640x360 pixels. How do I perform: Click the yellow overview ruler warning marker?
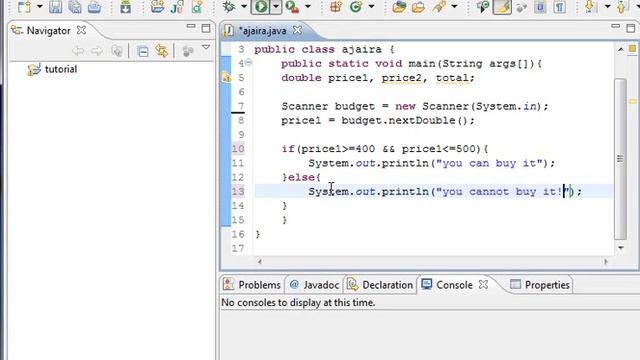632,101
